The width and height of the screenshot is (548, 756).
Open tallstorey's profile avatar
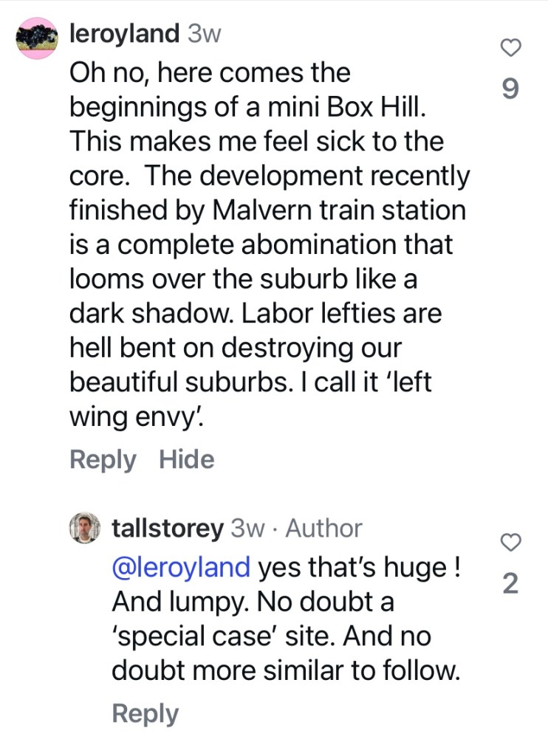pos(85,528)
